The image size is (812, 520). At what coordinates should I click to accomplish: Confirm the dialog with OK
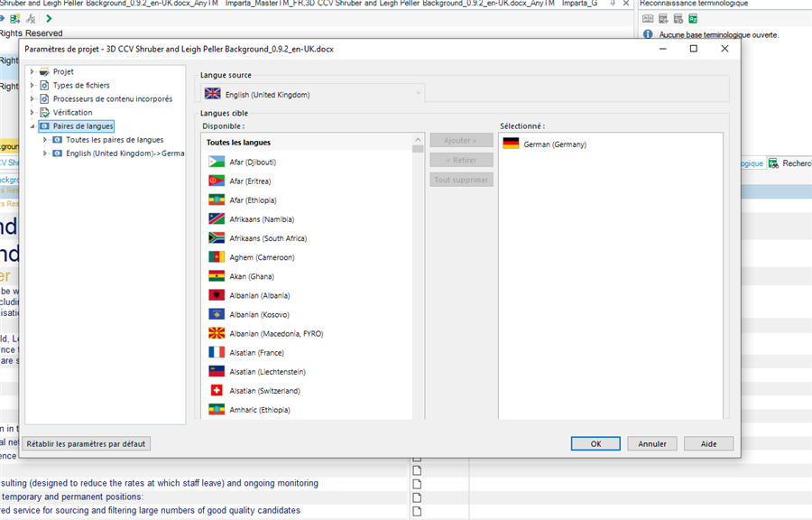coord(595,444)
